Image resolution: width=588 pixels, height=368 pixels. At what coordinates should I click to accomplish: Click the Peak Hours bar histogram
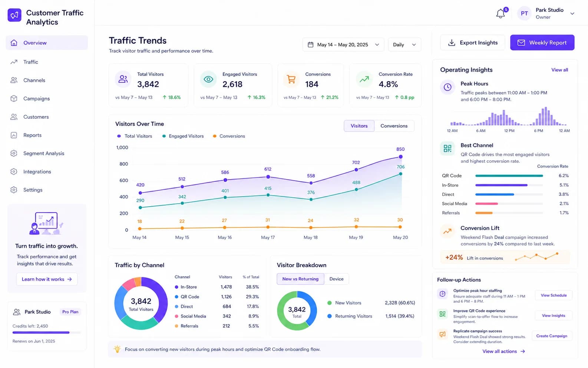point(508,116)
